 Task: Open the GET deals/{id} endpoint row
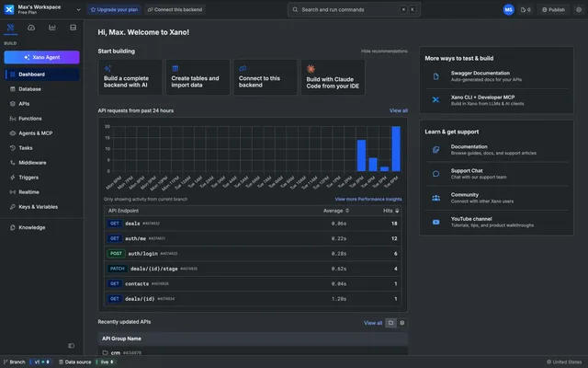[253, 298]
